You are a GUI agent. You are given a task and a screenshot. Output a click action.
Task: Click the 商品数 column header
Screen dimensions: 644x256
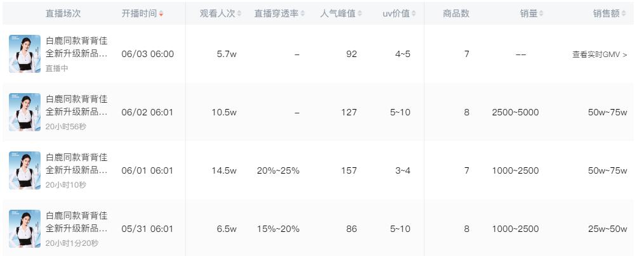click(456, 13)
